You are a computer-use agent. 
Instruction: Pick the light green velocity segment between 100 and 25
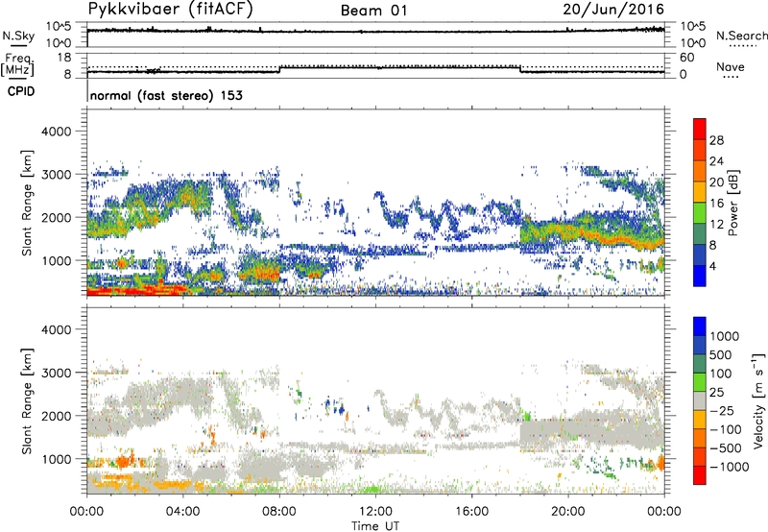pos(700,382)
